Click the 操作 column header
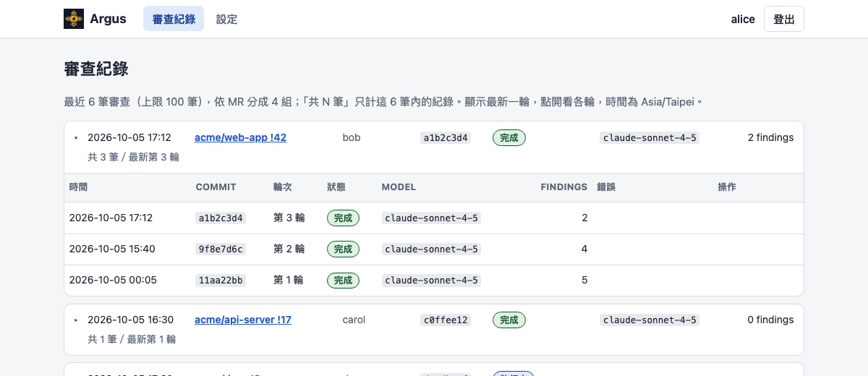The image size is (868, 376). tap(727, 187)
